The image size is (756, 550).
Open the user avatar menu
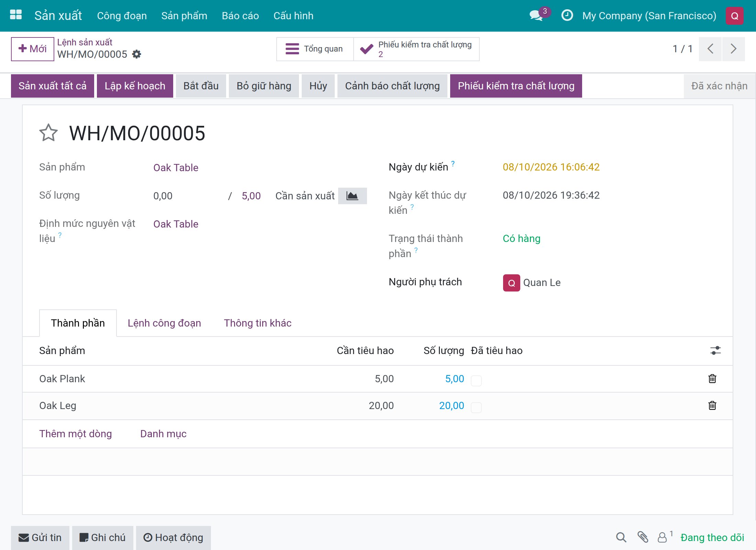click(735, 16)
